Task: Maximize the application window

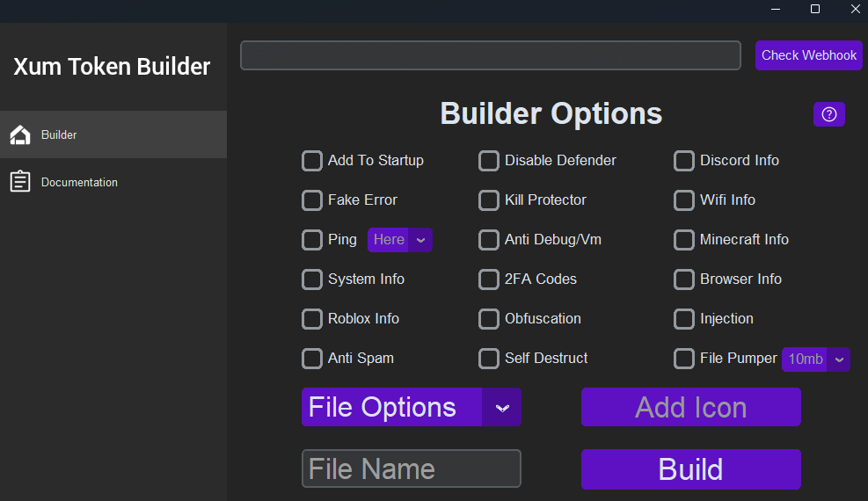Action: click(815, 9)
